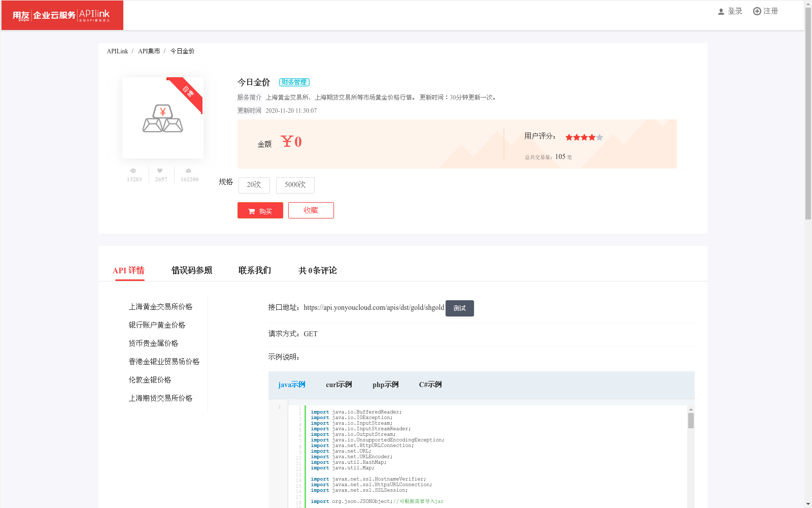The width and height of the screenshot is (812, 508).
Task: Select the 20次 specification option
Action: click(254, 185)
